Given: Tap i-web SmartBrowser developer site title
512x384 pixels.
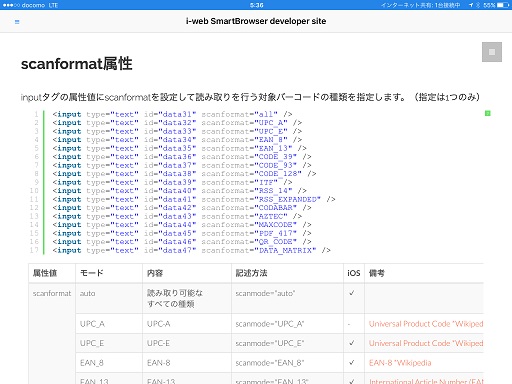Looking at the screenshot, I should coord(256,21).
